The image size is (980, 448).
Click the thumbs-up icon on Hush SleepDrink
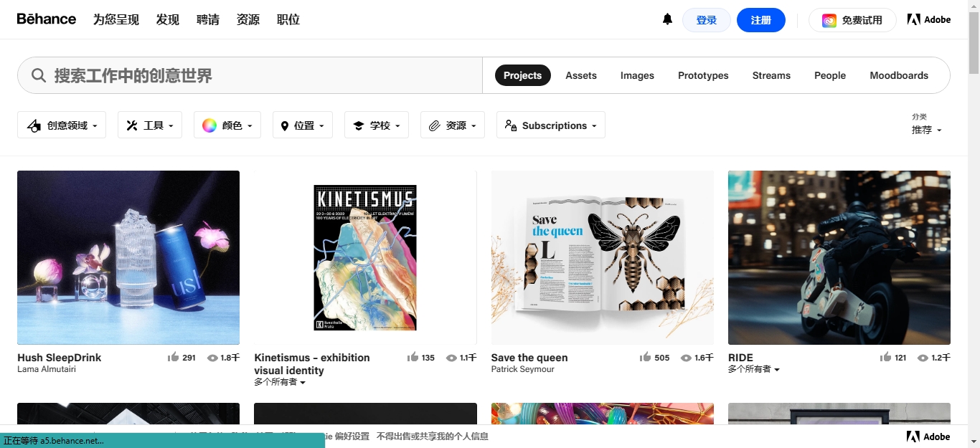tap(173, 357)
